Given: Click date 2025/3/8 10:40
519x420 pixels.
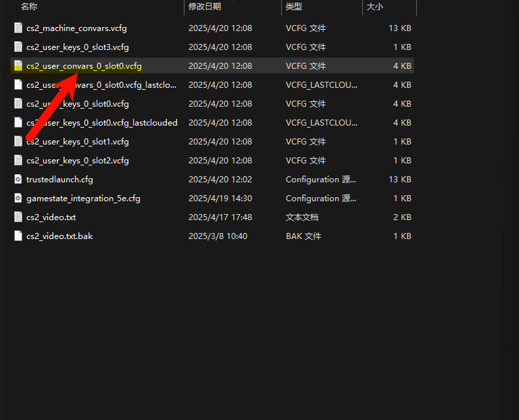Looking at the screenshot, I should (218, 236).
